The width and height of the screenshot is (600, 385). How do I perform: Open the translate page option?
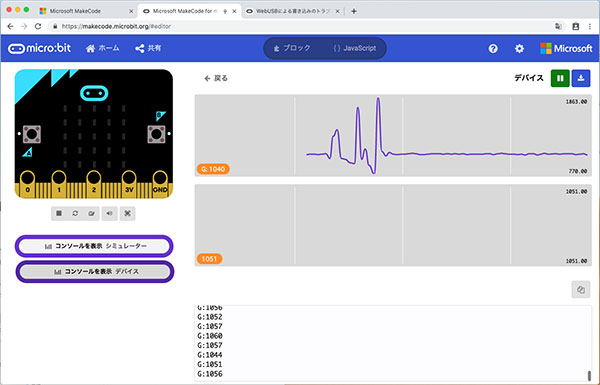coord(558,26)
